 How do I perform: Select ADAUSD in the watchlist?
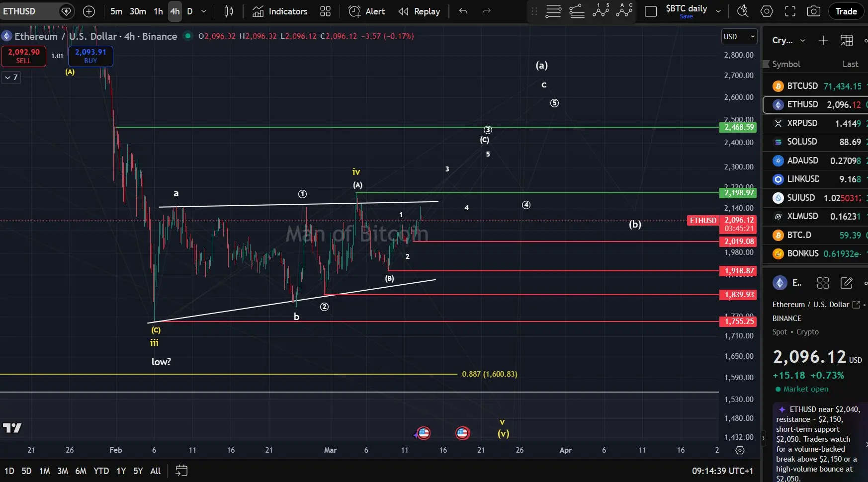(816, 161)
